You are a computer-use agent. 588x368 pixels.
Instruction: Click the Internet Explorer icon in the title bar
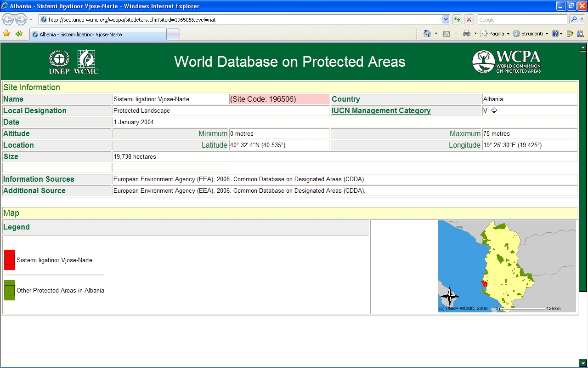tap(5, 6)
